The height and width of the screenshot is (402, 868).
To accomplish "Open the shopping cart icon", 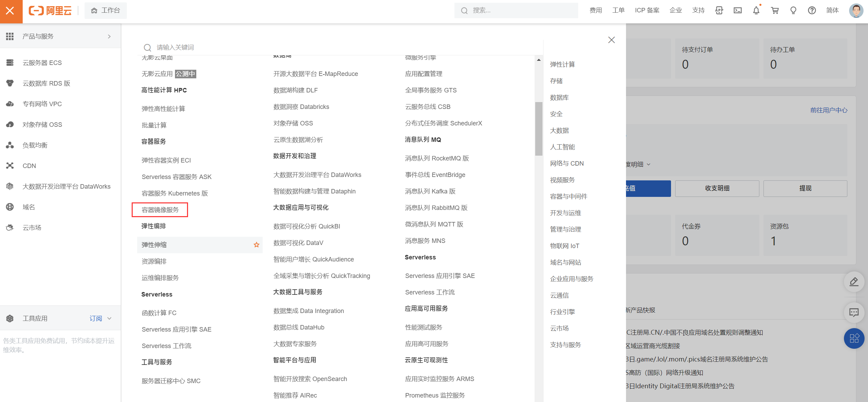I will coord(774,10).
